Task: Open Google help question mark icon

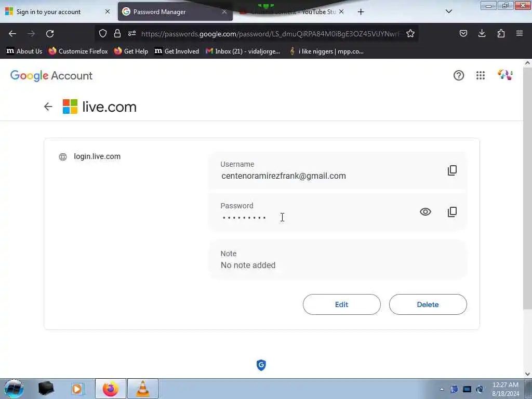Action: tap(459, 75)
